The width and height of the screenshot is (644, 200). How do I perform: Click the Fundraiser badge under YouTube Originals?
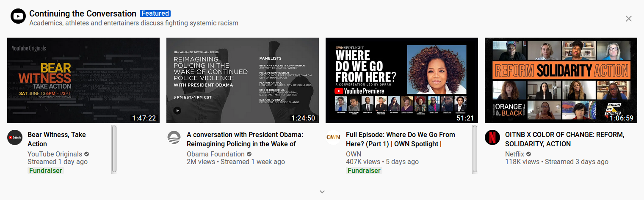[x=46, y=171]
